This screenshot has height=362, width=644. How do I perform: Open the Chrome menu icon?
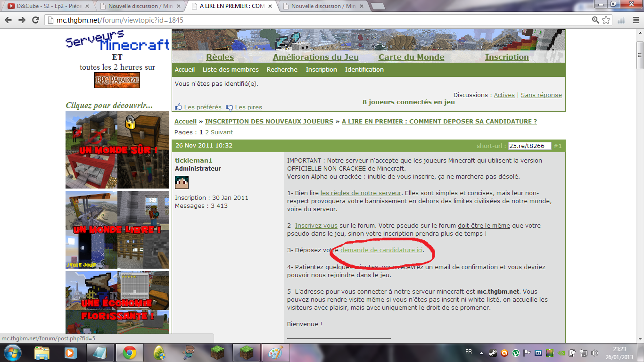[x=635, y=20]
